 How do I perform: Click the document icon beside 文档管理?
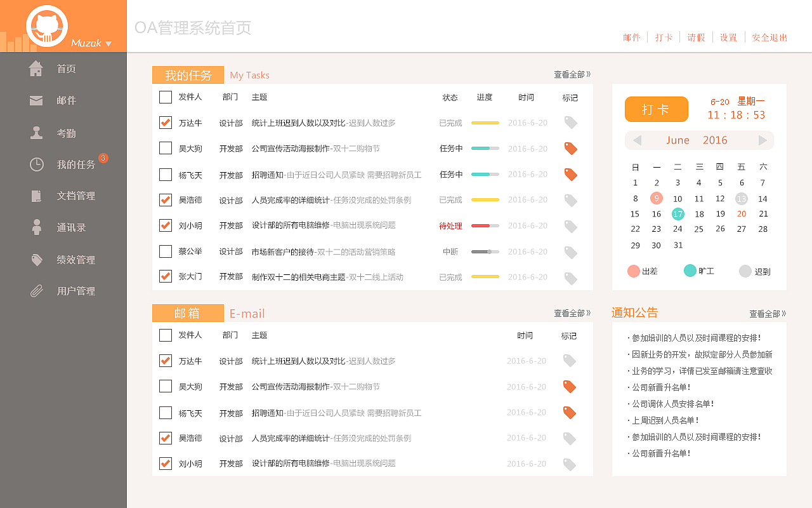pyautogui.click(x=36, y=196)
